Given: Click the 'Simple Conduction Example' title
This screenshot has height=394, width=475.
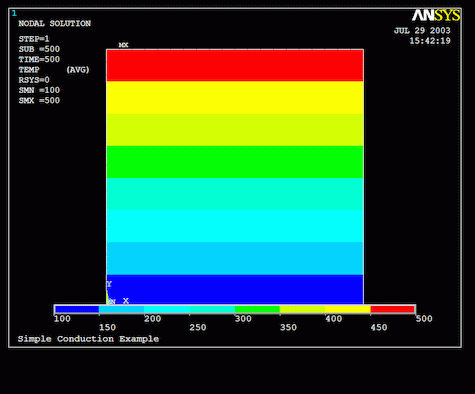Looking at the screenshot, I should pyautogui.click(x=88, y=339).
